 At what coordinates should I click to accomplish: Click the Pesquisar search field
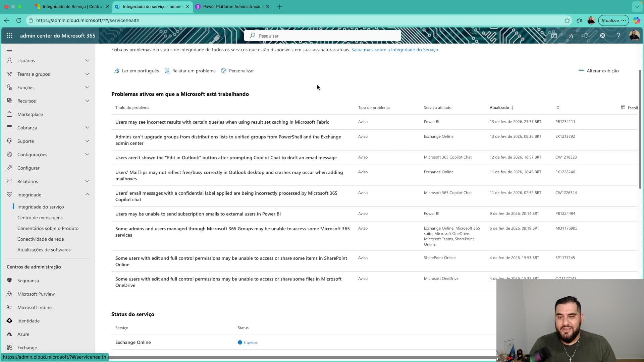coord(322,36)
